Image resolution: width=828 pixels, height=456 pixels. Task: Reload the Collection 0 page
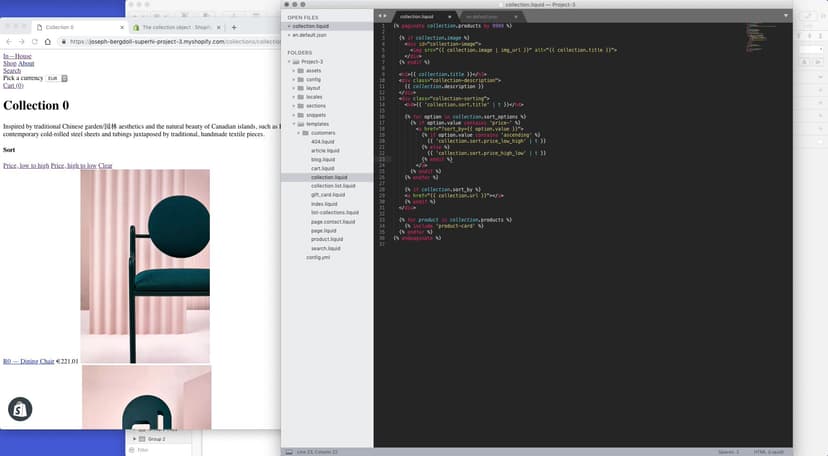point(35,41)
